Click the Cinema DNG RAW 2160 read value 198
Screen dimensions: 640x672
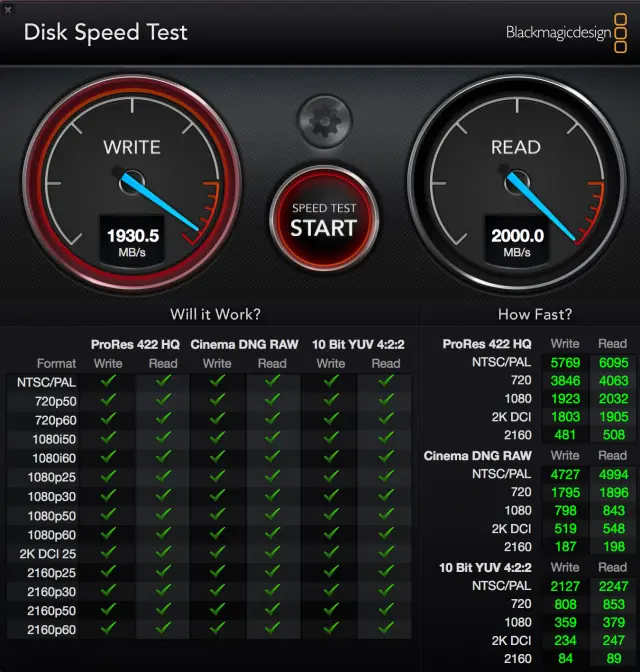click(x=612, y=547)
